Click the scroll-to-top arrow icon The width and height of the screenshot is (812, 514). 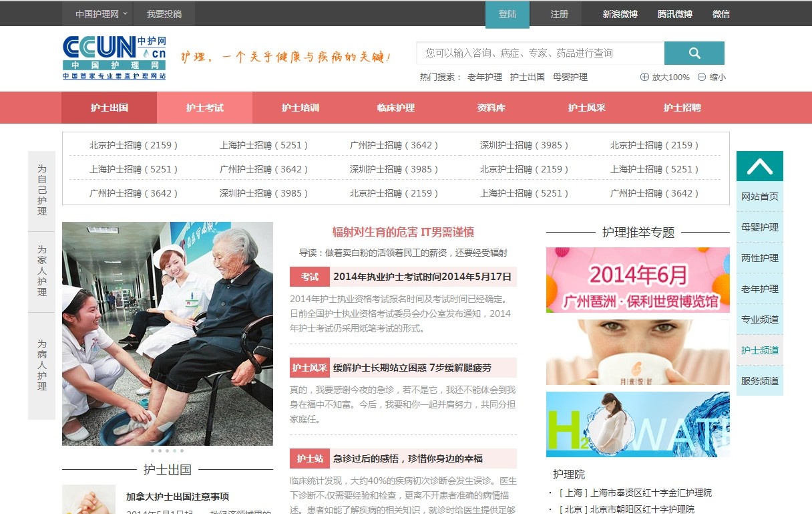[759, 166]
